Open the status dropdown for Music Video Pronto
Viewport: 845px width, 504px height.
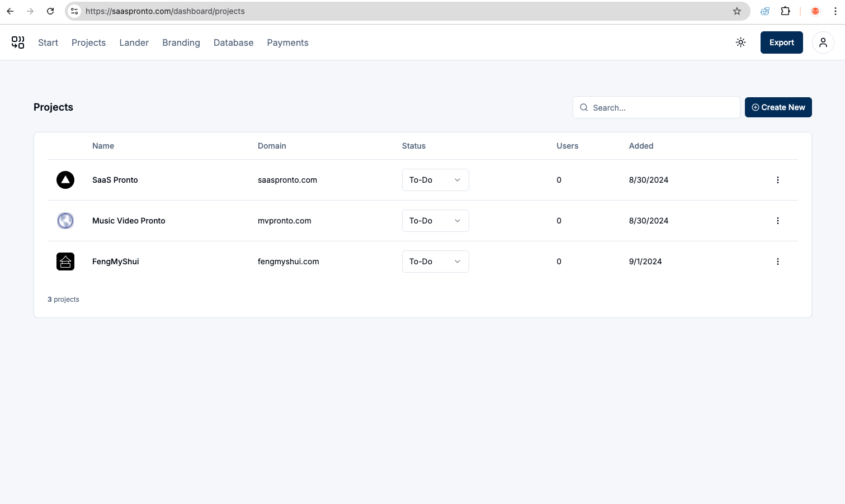click(x=436, y=221)
